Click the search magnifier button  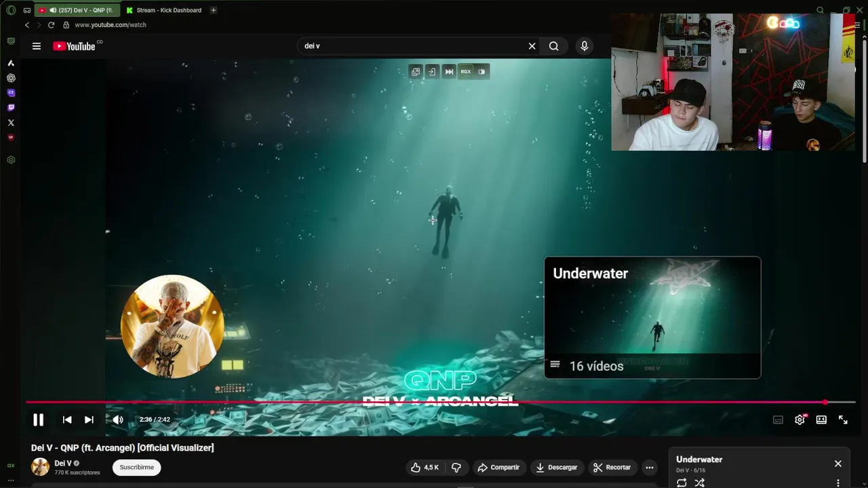click(x=554, y=46)
